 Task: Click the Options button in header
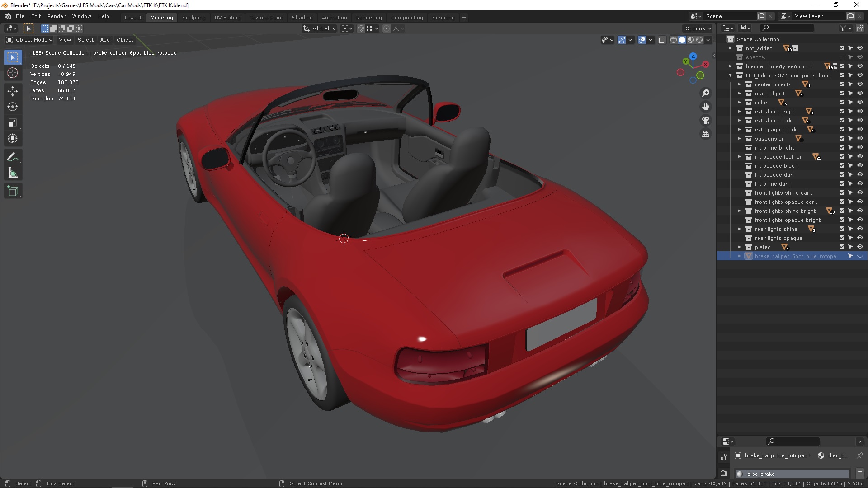pyautogui.click(x=698, y=28)
